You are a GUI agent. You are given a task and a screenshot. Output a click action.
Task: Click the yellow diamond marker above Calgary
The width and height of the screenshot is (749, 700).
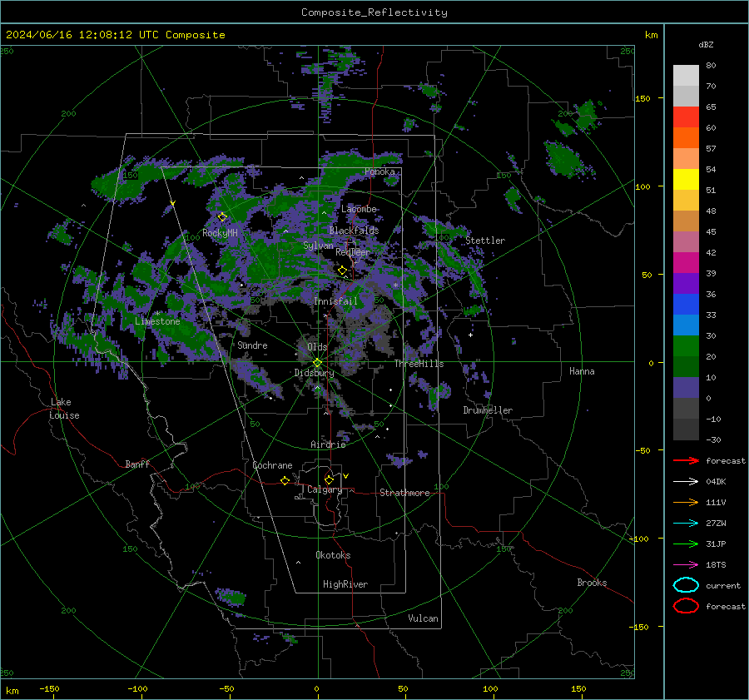pos(329,479)
